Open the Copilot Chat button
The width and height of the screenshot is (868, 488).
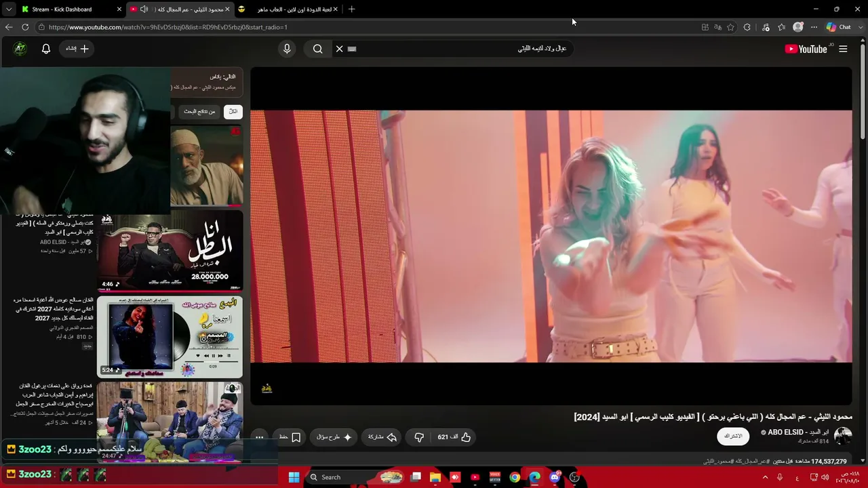click(x=839, y=27)
